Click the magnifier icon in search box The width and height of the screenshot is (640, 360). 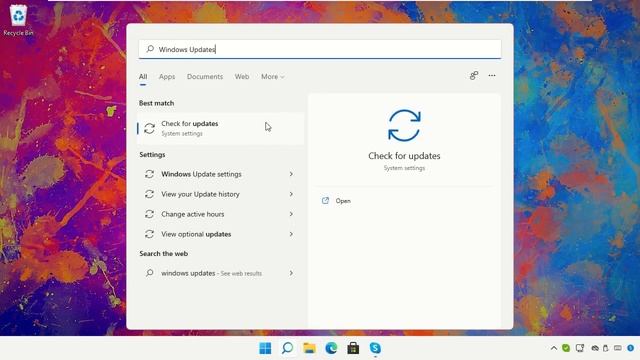pos(150,49)
